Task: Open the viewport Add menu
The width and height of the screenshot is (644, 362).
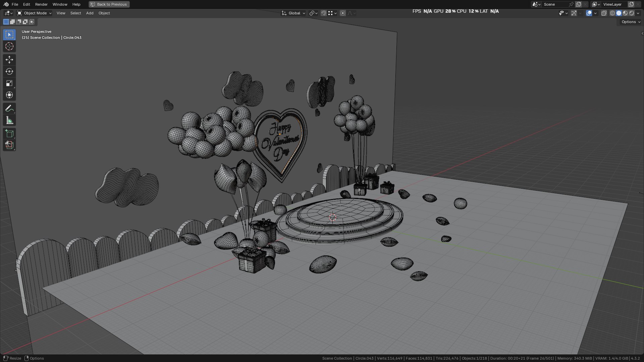Action: tap(90, 13)
